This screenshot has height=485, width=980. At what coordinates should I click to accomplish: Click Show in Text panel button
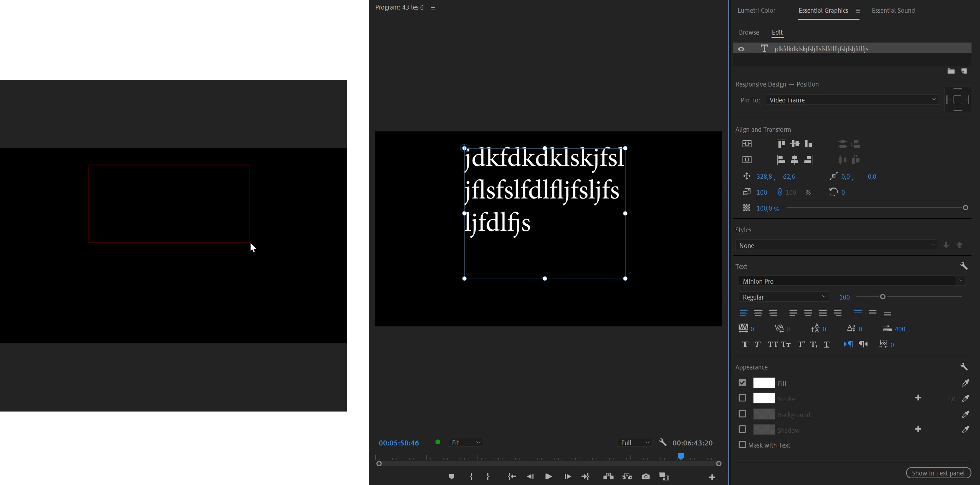tap(938, 473)
